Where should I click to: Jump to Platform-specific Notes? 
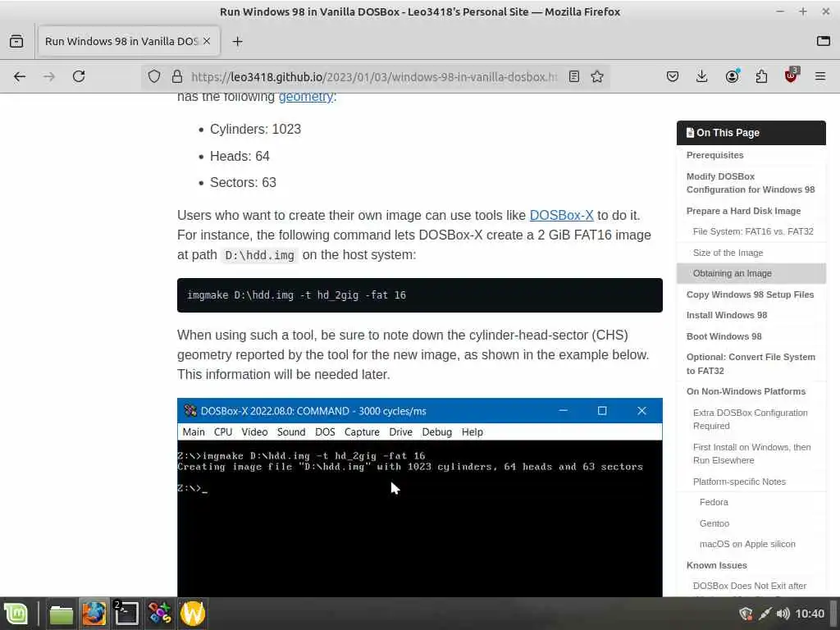[x=739, y=482]
